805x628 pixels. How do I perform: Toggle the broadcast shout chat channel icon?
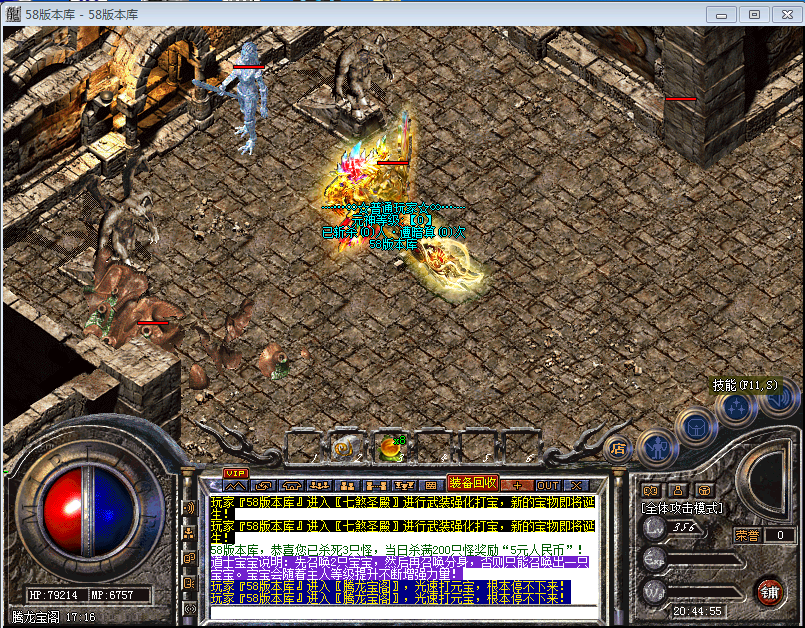(x=189, y=609)
